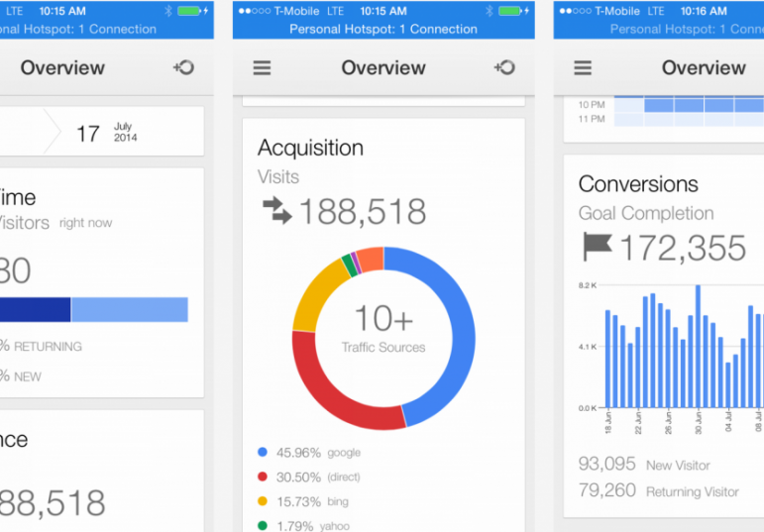The height and width of the screenshot is (532, 764).
Task: Tap battery icon in middle screen status bar
Action: tap(513, 11)
